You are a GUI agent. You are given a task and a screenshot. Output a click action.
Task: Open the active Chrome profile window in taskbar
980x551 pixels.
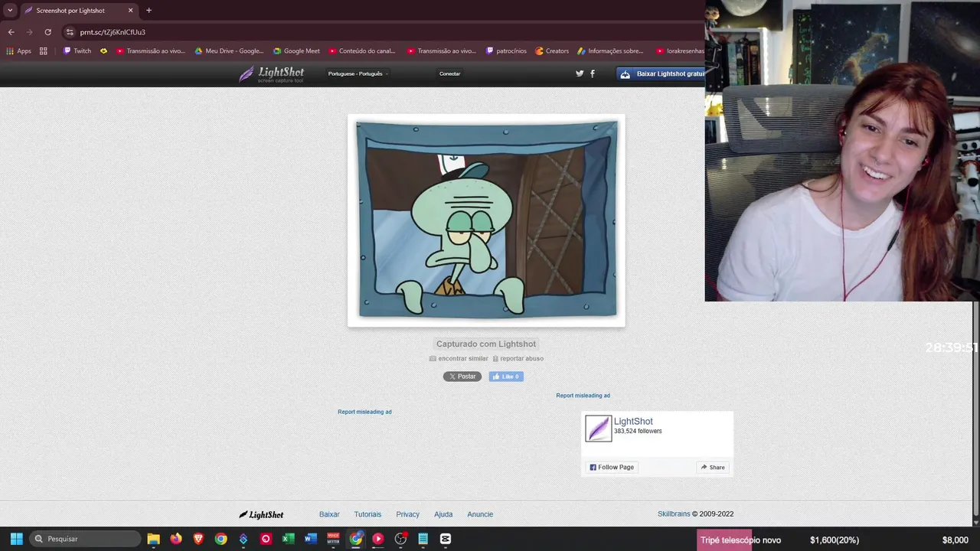click(356, 539)
